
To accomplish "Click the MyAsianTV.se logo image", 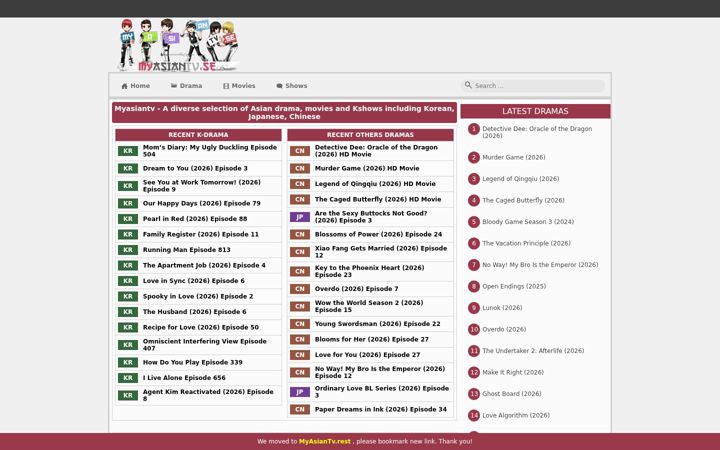I will coord(178,45).
